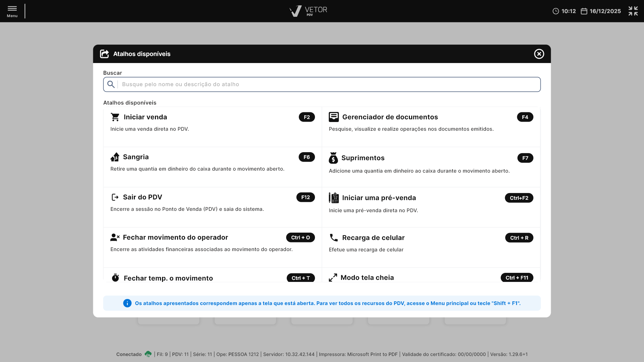The image size is (644, 362).
Task: Close the Atalhos disponíveis dialog
Action: tap(539, 54)
